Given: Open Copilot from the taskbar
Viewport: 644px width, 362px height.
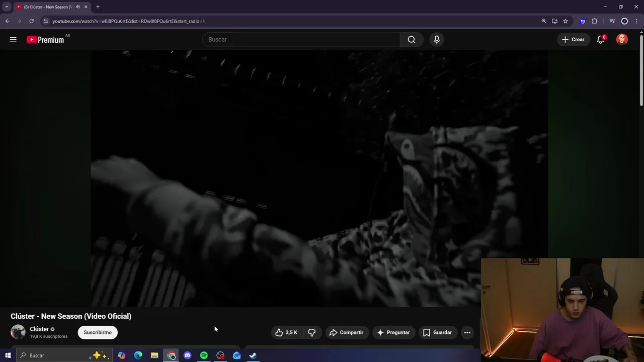Looking at the screenshot, I should tap(122, 355).
